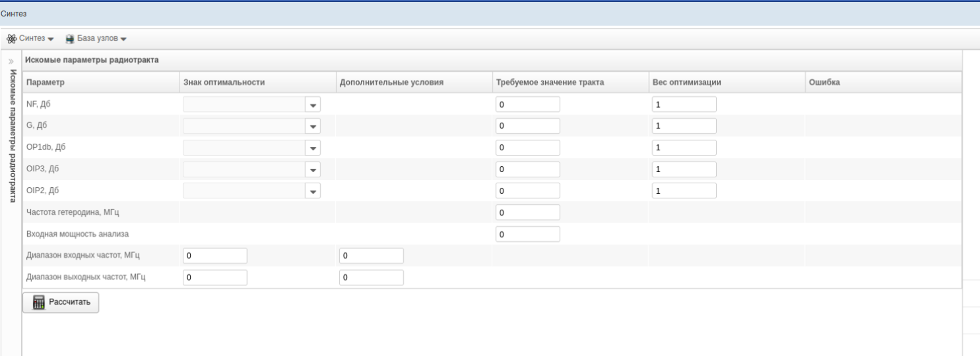The image size is (980, 356).
Task: Click the Знак оптимальности column header
Action: pyautogui.click(x=224, y=82)
